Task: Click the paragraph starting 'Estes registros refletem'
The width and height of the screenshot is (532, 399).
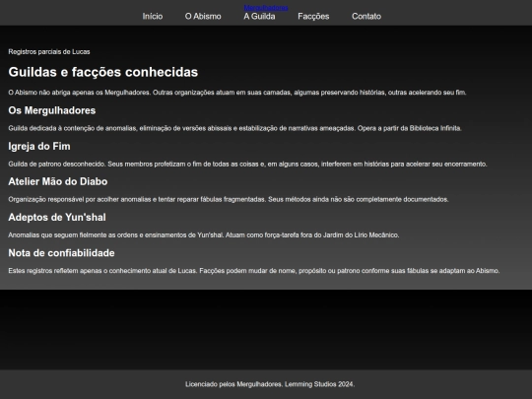Action: pyautogui.click(x=254, y=271)
